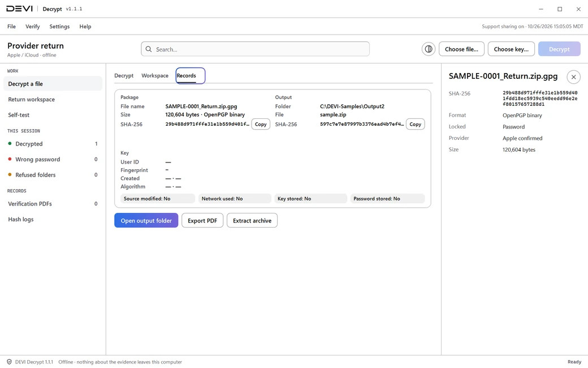Click the Network used: No badge
This screenshot has width=588, height=368.
coord(235,199)
